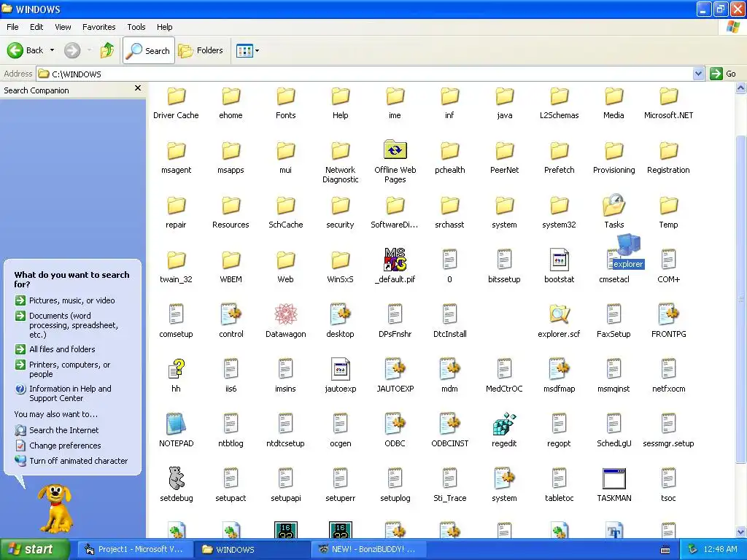The width and height of the screenshot is (747, 560).
Task: Click the vertical scrollbar down arrow
Action: (x=741, y=532)
